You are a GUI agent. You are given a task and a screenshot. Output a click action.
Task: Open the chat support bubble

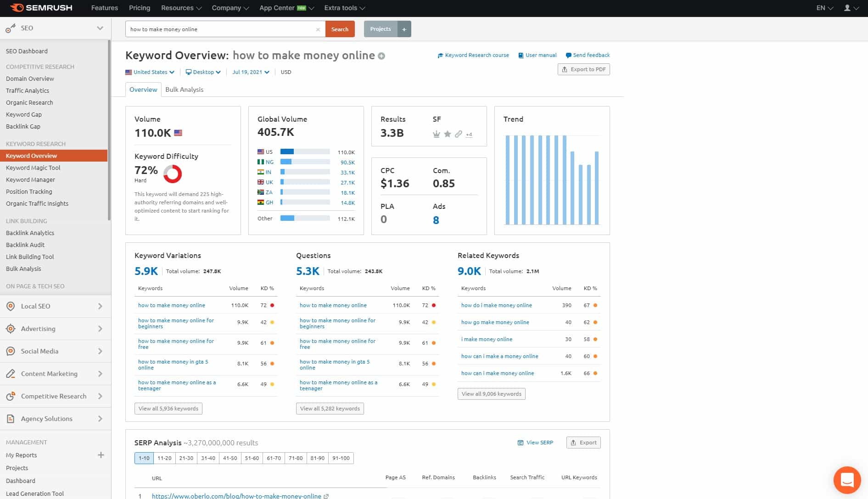coord(847,480)
